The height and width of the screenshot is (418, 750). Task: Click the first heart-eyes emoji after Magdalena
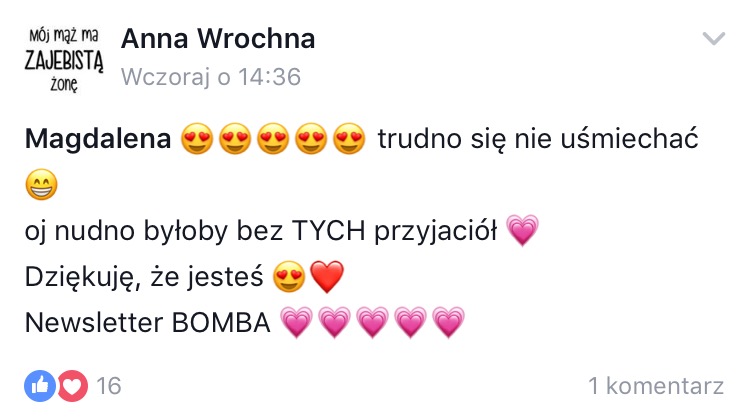[x=197, y=139]
